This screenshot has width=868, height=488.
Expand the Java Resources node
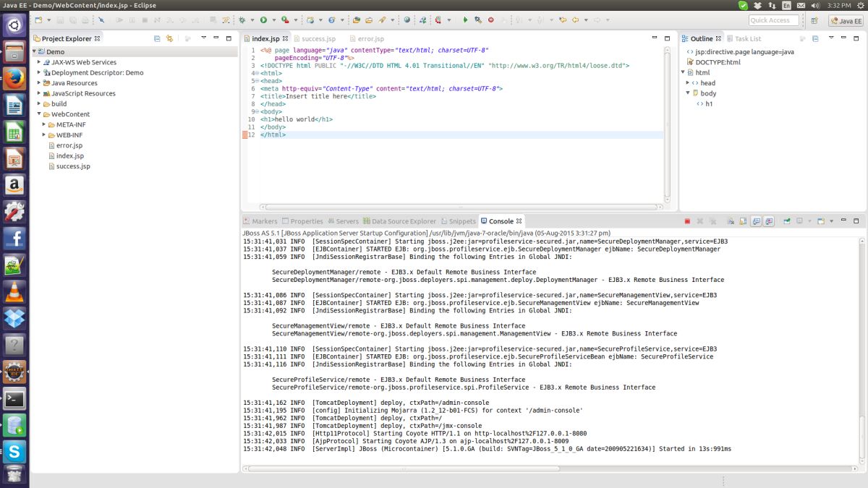pyautogui.click(x=39, y=83)
